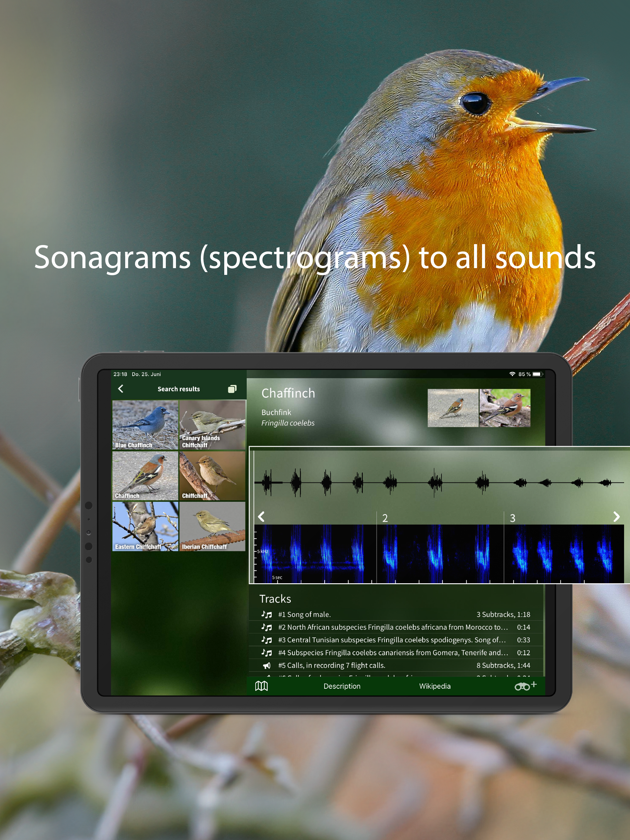
Task: Tap the back arrow in Search results
Action: tap(121, 389)
